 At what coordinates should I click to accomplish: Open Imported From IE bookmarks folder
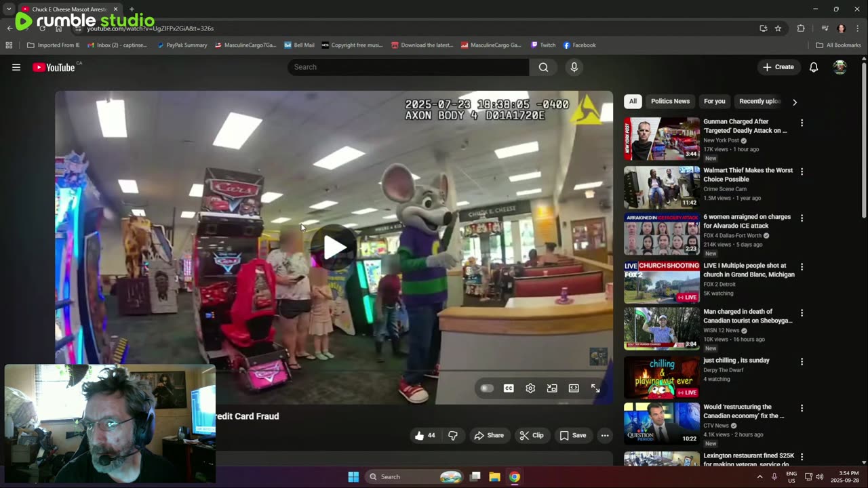coord(53,45)
